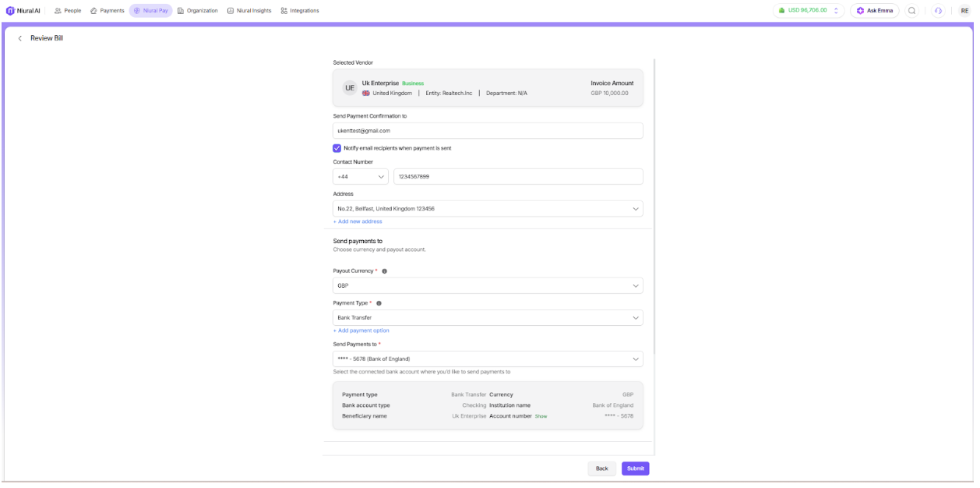The image size is (980, 488).
Task: Show the full account number
Action: click(541, 416)
